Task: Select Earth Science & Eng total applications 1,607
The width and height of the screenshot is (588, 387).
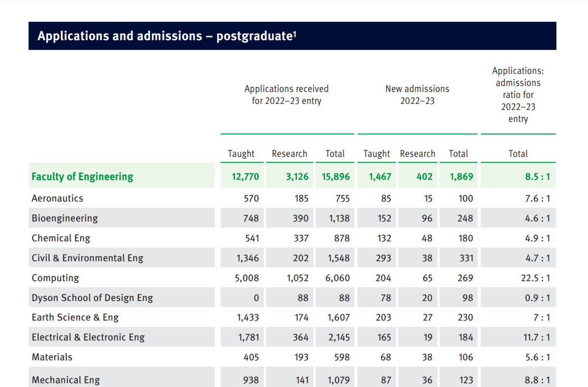Action: 339,318
